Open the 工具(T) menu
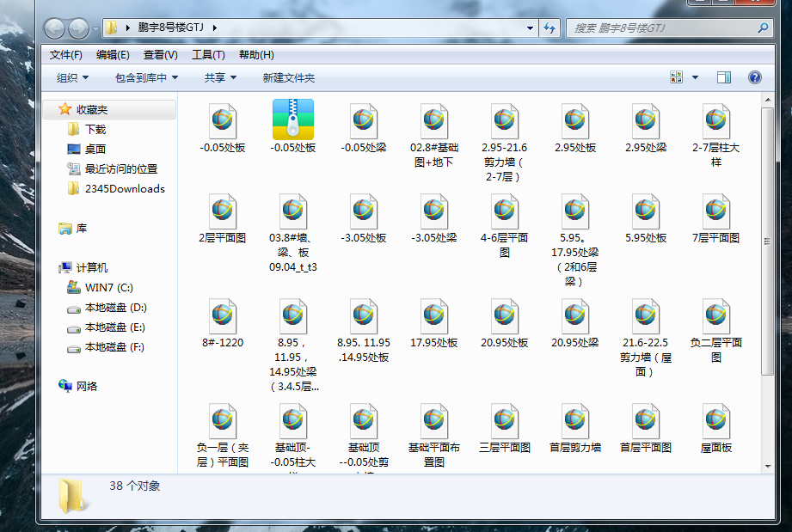The width and height of the screenshot is (792, 532). click(x=208, y=54)
